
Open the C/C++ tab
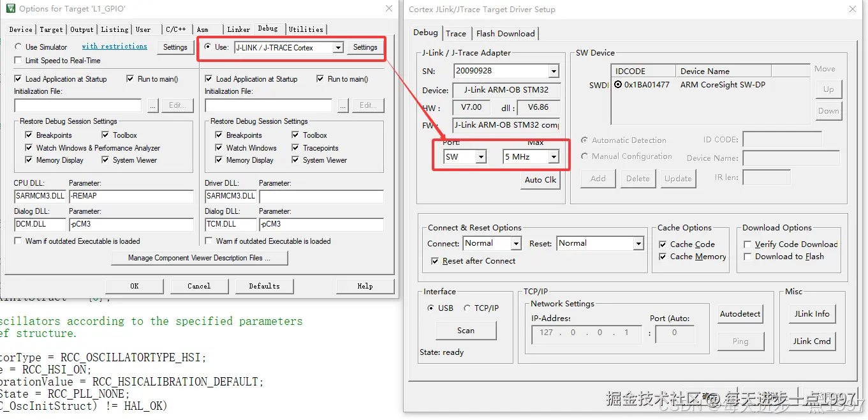pyautogui.click(x=176, y=29)
